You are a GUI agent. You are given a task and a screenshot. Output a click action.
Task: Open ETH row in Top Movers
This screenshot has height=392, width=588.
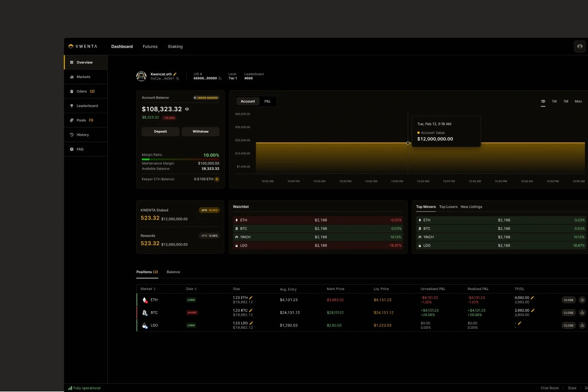(x=501, y=220)
